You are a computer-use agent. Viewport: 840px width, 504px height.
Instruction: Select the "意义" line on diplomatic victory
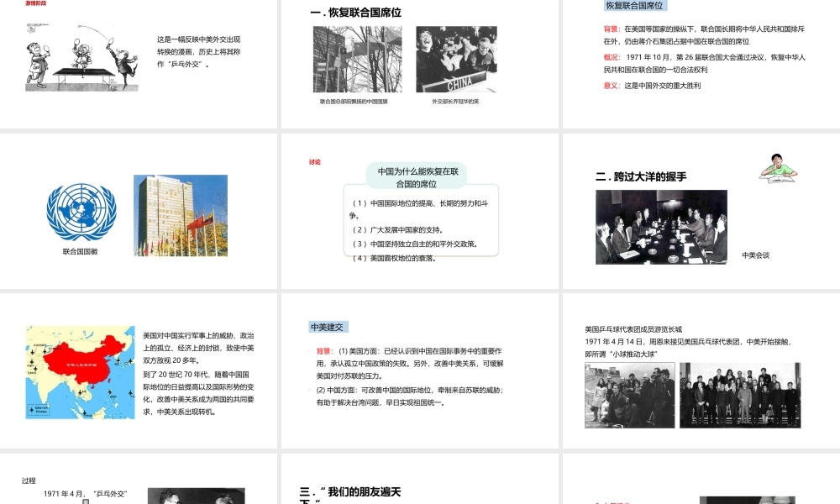(x=652, y=85)
